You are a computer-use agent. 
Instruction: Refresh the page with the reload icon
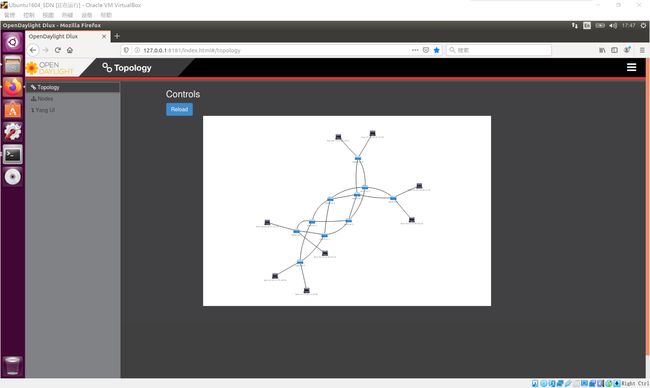[58, 50]
